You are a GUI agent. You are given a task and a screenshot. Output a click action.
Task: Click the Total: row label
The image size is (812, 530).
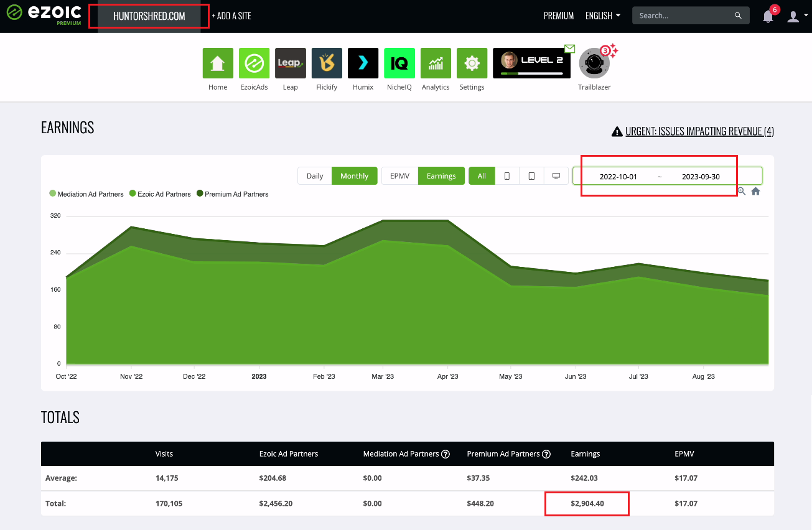click(x=56, y=503)
